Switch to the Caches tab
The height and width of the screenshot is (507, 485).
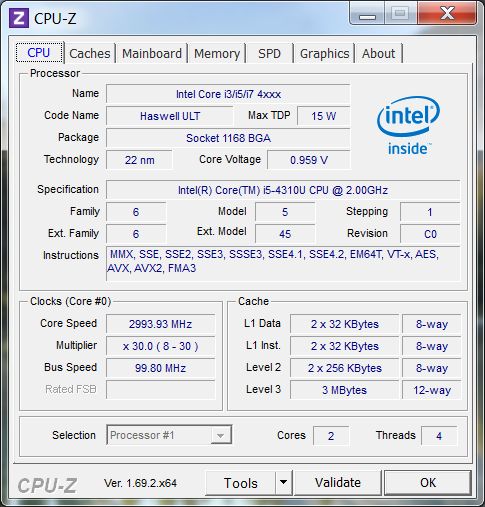(x=90, y=53)
